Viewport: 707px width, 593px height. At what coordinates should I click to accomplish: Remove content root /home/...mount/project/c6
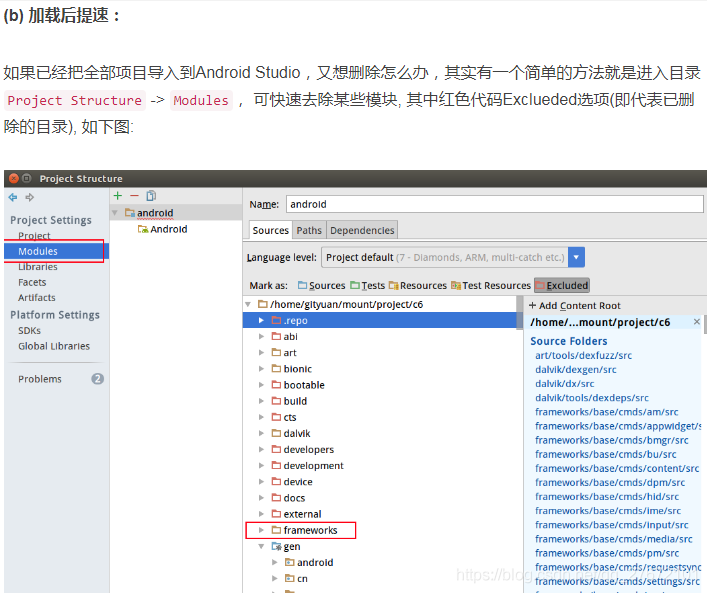coord(697,322)
